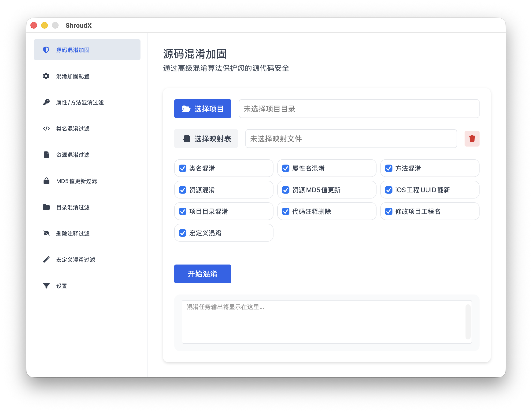
Task: Select 类名混淆过滤 in the sidebar
Action: (87, 129)
